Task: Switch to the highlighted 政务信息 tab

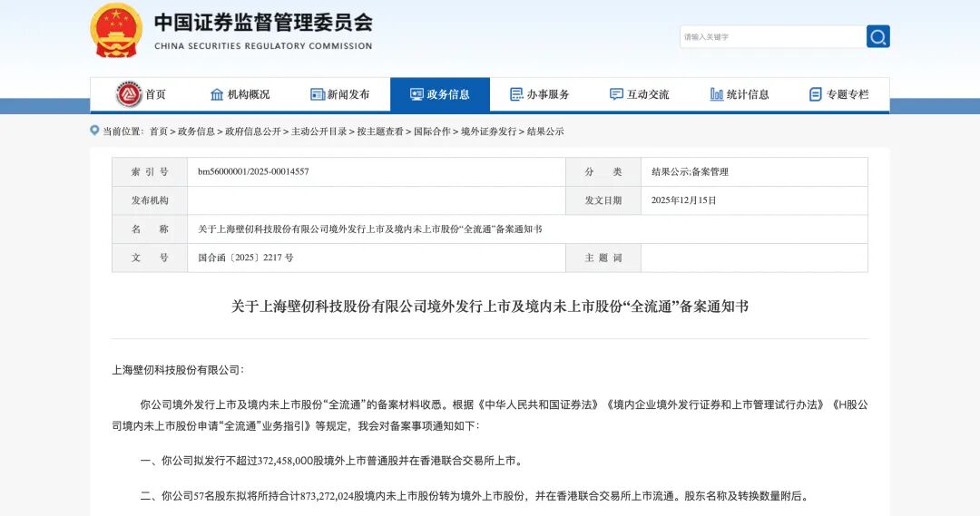Action: (440, 94)
